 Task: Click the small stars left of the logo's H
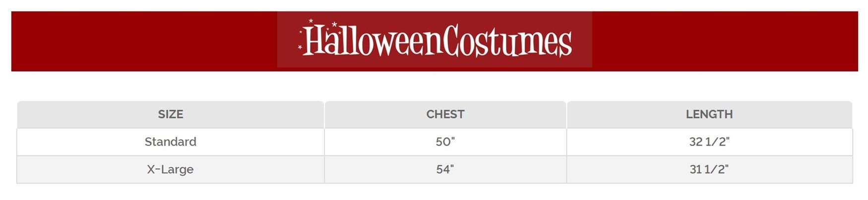[x=300, y=47]
